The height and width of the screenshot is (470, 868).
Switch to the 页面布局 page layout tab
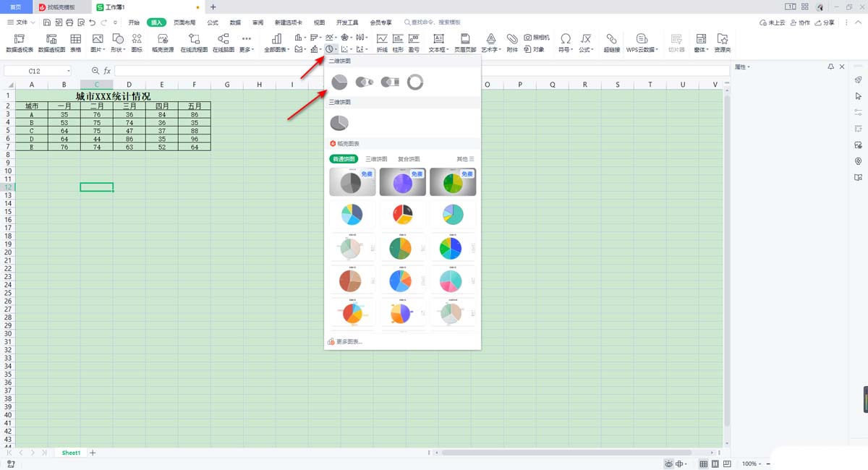pos(184,22)
